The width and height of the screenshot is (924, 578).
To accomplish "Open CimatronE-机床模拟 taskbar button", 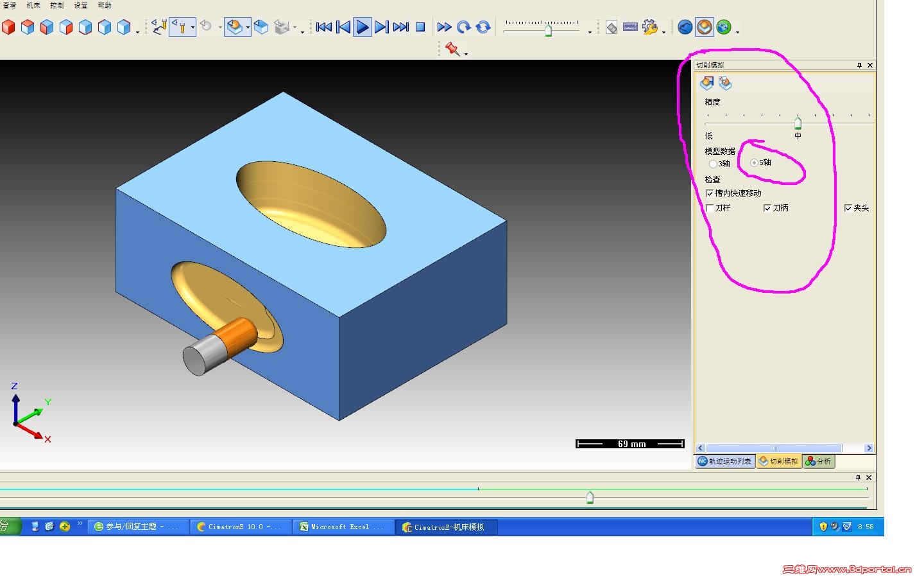I will pyautogui.click(x=447, y=527).
